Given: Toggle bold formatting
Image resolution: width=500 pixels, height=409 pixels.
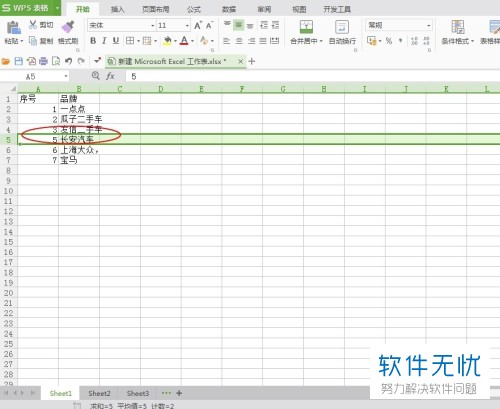Looking at the screenshot, I should [93, 41].
